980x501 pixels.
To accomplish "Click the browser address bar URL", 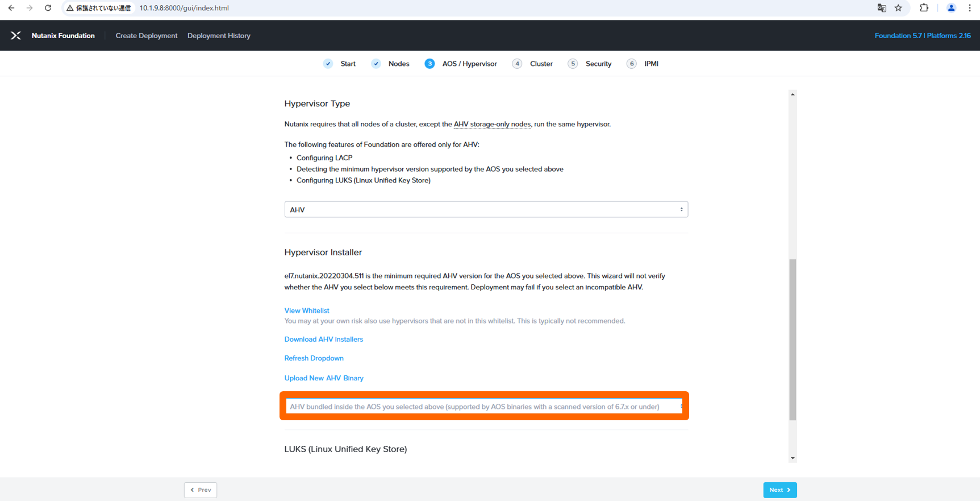I will (x=184, y=8).
